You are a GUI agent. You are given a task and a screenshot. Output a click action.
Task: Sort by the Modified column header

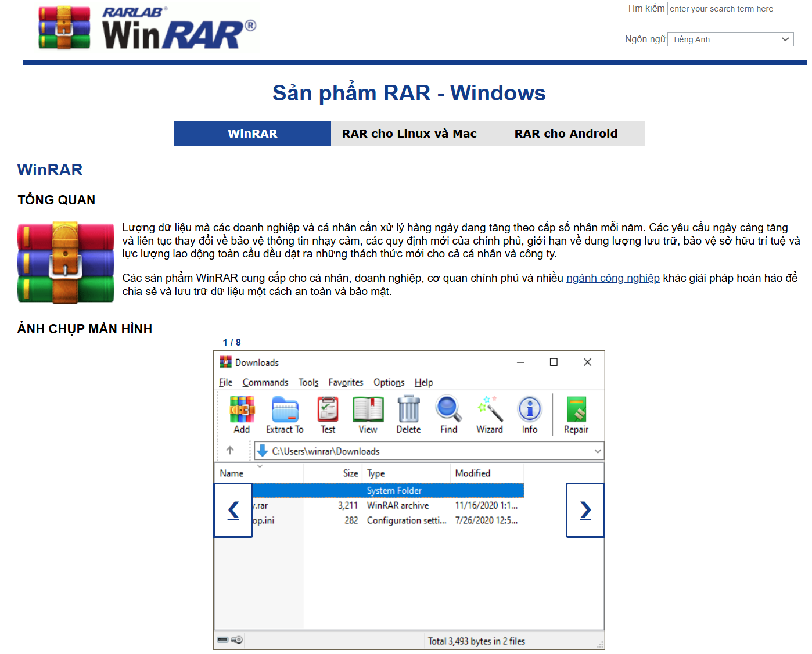pos(487,473)
